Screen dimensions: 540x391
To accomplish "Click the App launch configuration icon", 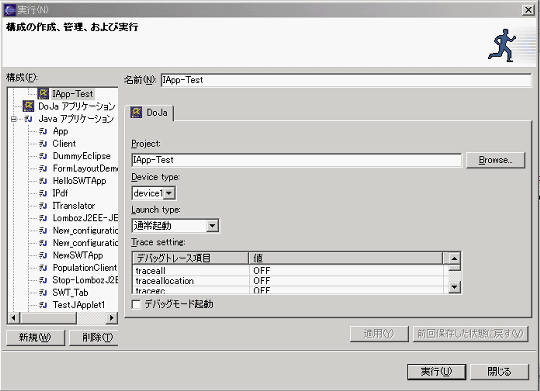I will pyautogui.click(x=43, y=131).
